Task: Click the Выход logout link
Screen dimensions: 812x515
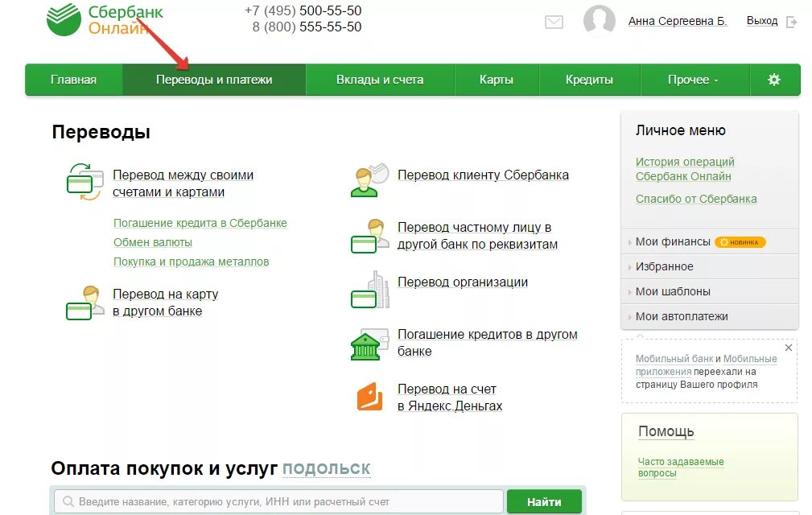Action: pyautogui.click(x=762, y=21)
